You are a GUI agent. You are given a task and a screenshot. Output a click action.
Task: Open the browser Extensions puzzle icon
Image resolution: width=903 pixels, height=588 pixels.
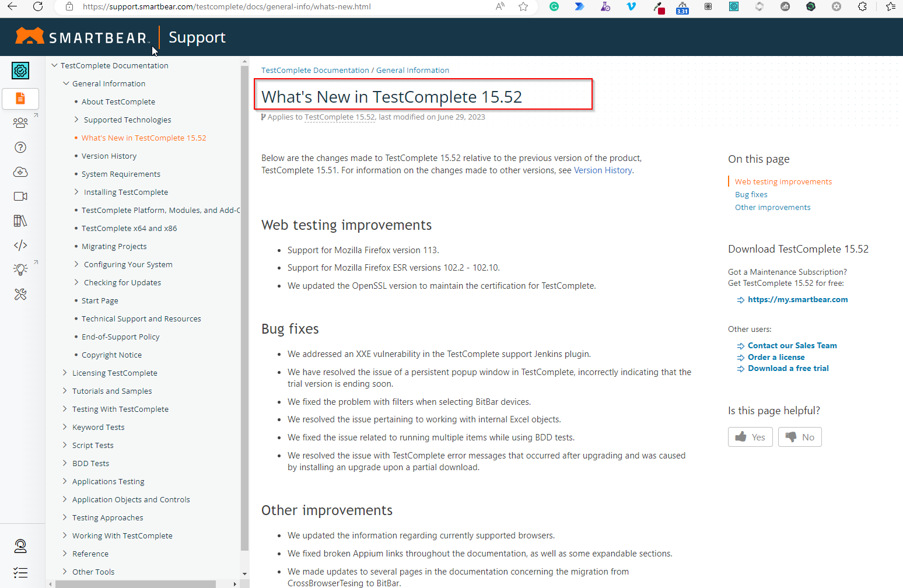coord(862,6)
